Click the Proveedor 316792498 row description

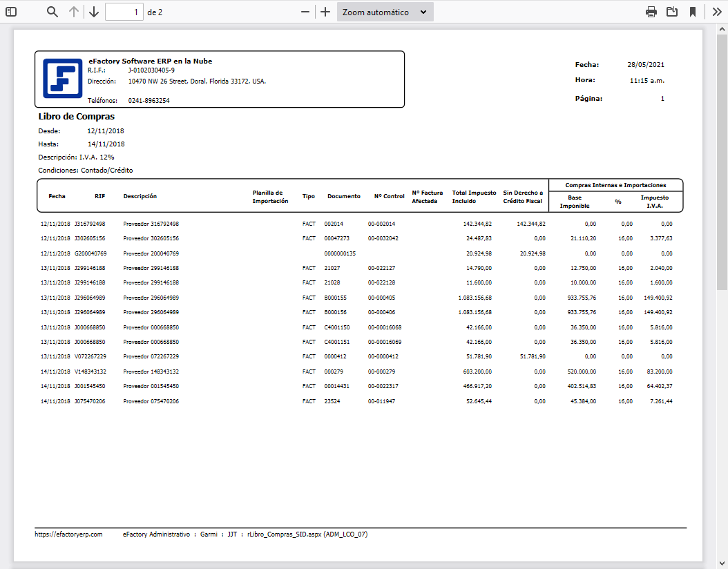(151, 224)
